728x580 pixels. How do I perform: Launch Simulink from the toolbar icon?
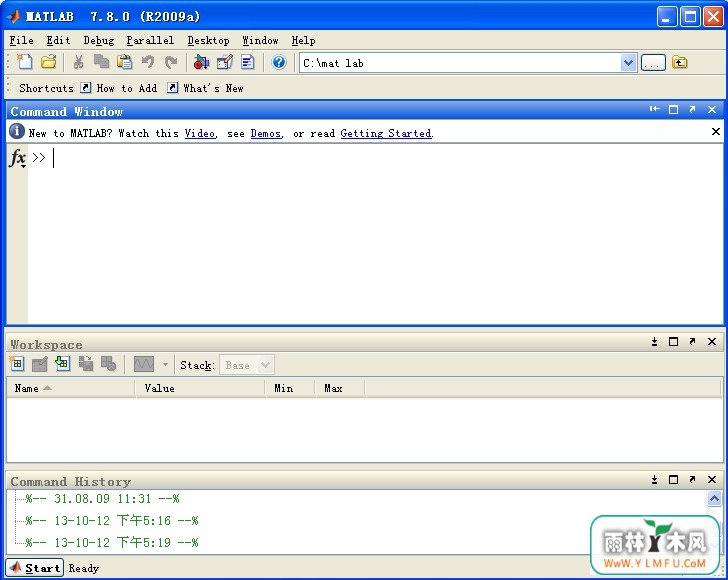[201, 62]
